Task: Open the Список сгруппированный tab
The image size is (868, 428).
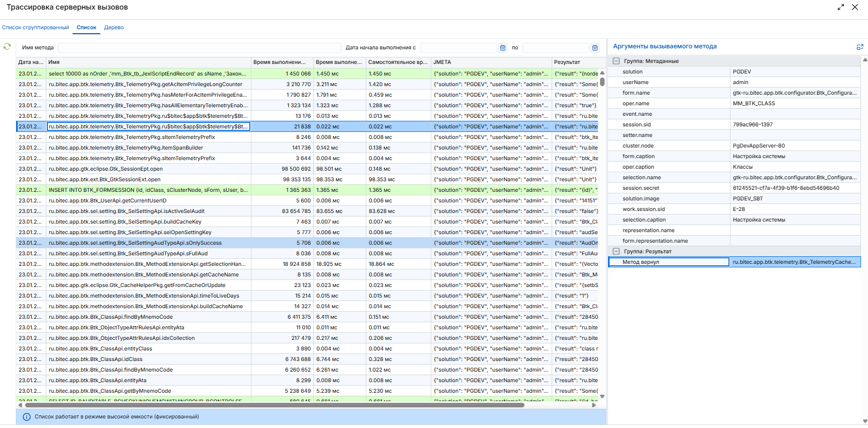Action: click(x=35, y=28)
